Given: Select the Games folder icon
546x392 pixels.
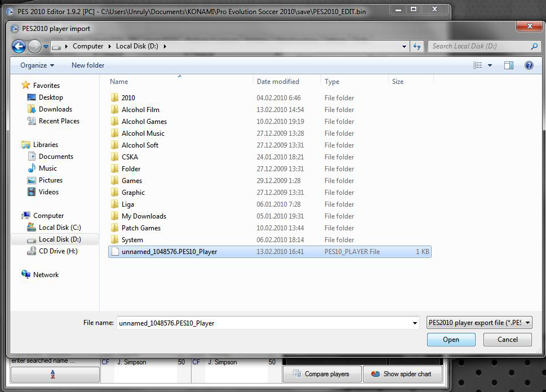Looking at the screenshot, I should pyautogui.click(x=114, y=180).
